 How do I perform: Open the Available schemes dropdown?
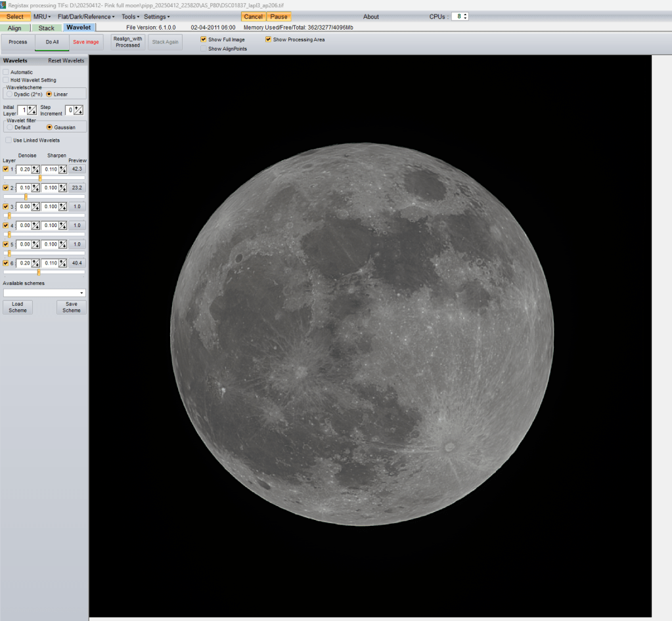click(81, 293)
